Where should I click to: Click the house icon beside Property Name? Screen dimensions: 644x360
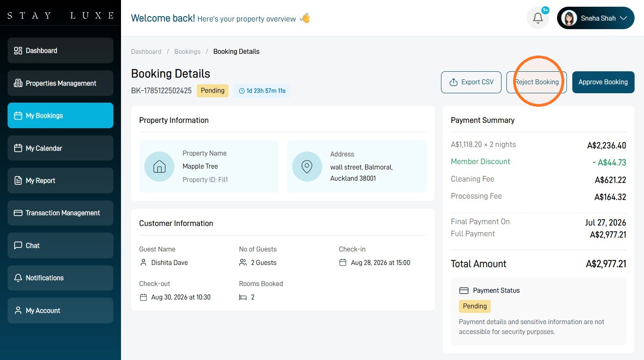tap(159, 166)
